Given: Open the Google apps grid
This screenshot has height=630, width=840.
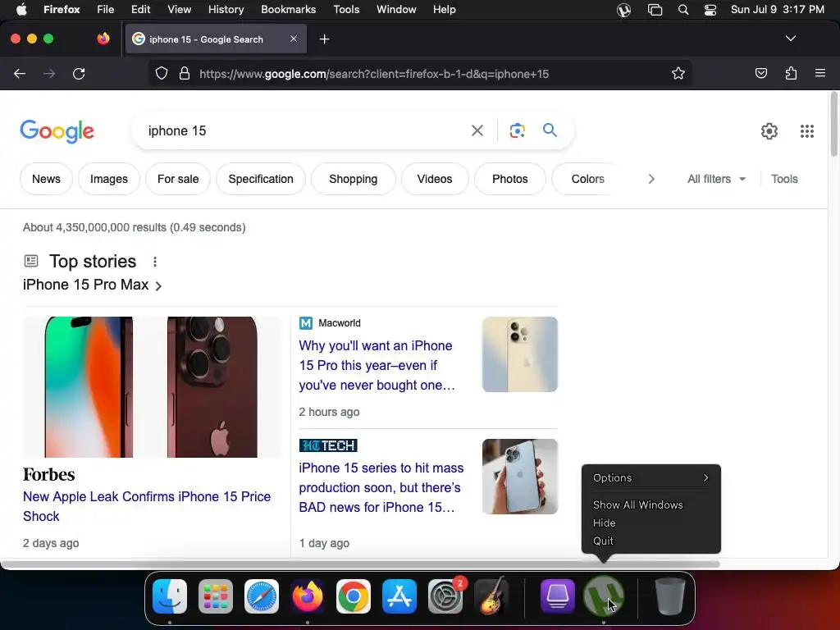Looking at the screenshot, I should pyautogui.click(x=807, y=131).
